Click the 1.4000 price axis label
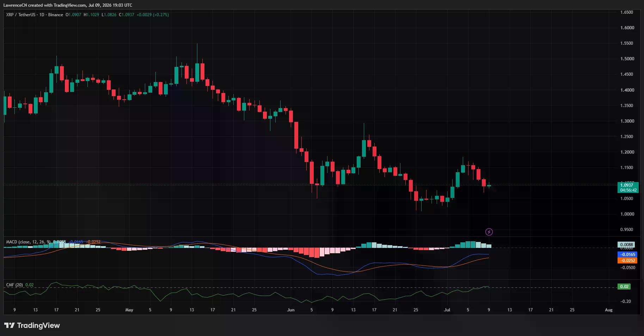Screen dimensions: 644x336 [627, 90]
